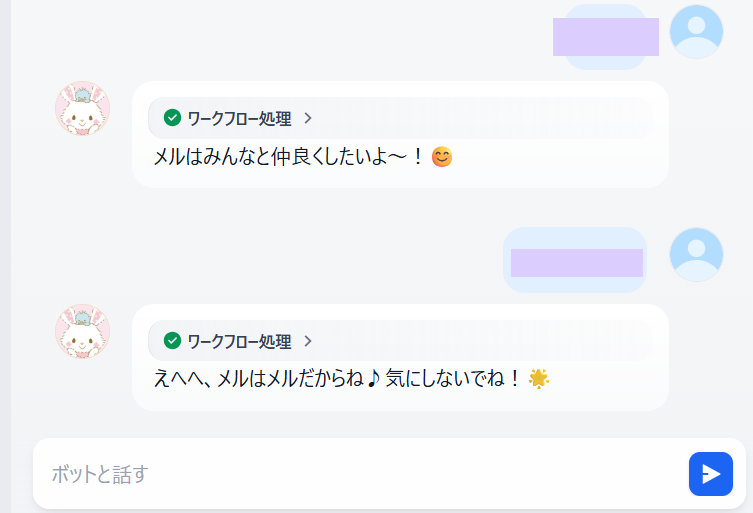Open the second ワークフロー処理 label
753x513 pixels.
click(239, 341)
